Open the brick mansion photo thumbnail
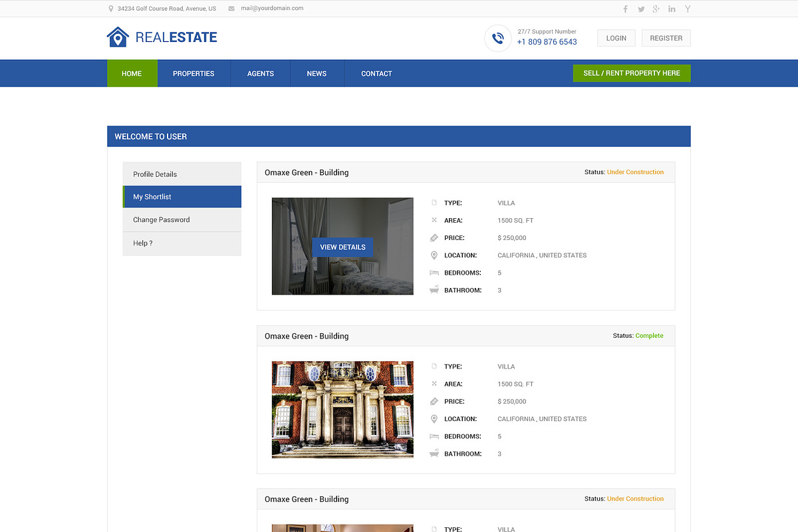This screenshot has width=798, height=532. [342, 410]
